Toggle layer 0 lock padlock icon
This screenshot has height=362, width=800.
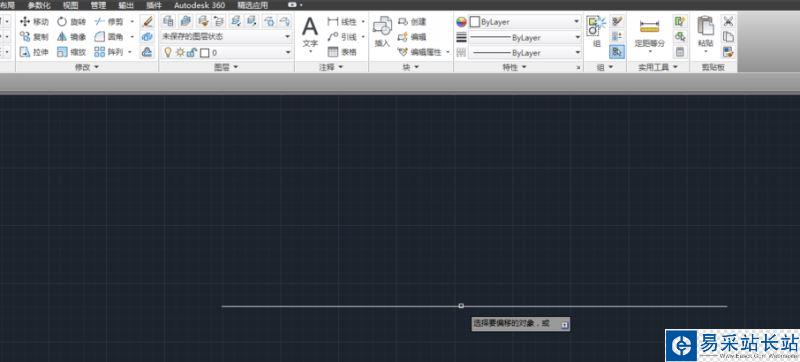[191, 52]
